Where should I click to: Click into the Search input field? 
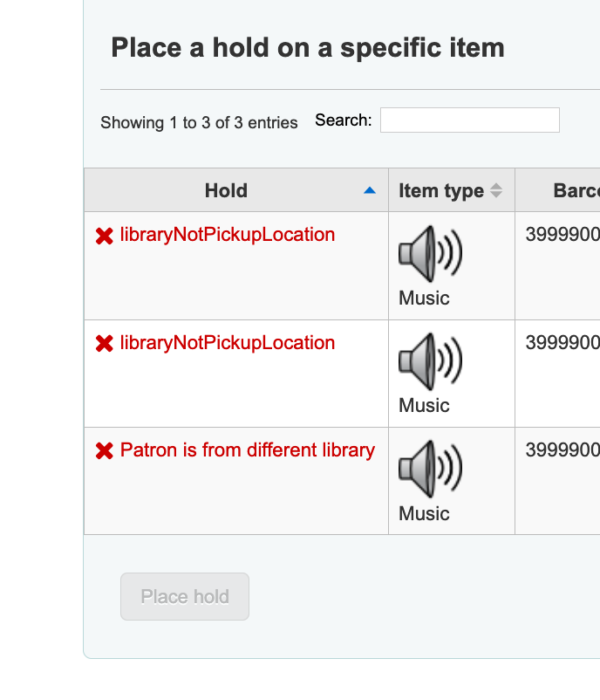click(469, 120)
